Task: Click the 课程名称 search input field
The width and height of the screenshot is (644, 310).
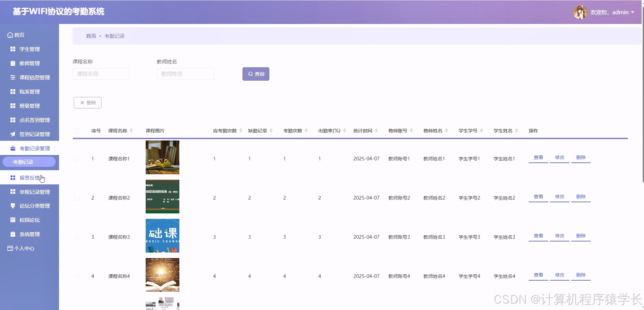Action: [101, 74]
